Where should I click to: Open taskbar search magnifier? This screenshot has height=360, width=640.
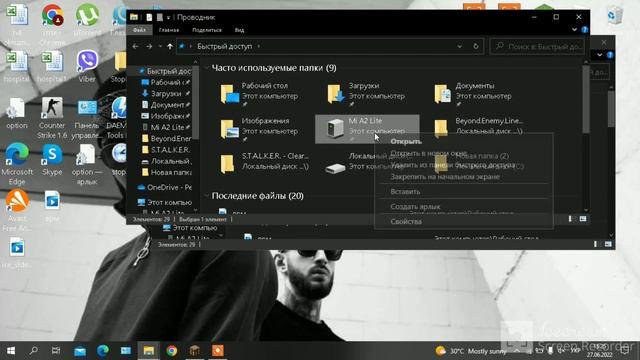pos(33,351)
